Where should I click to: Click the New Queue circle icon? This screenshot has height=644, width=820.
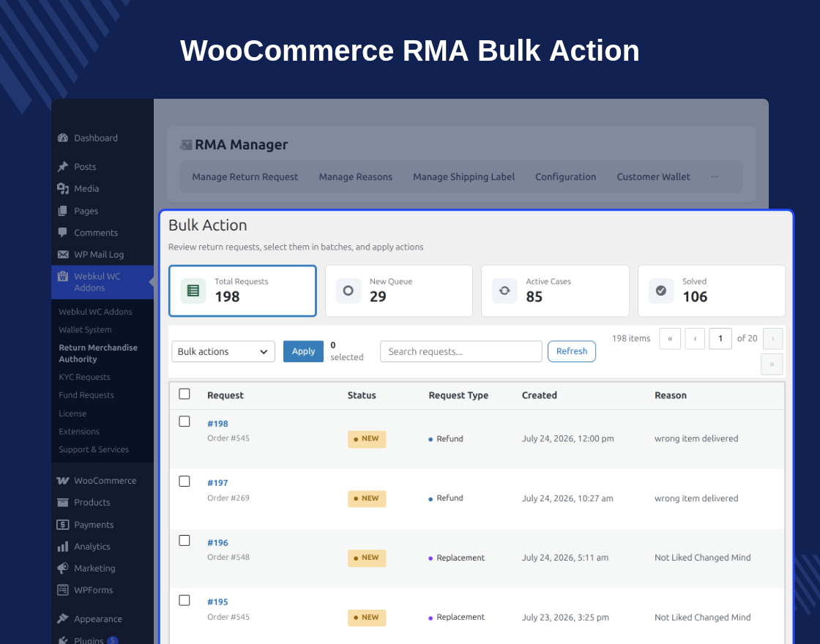[348, 291]
